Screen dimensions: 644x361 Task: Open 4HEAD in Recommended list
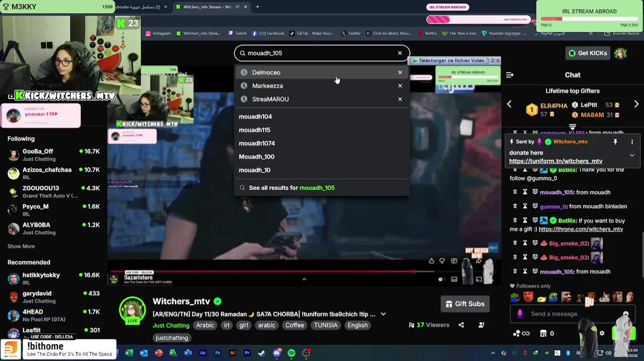click(53, 315)
